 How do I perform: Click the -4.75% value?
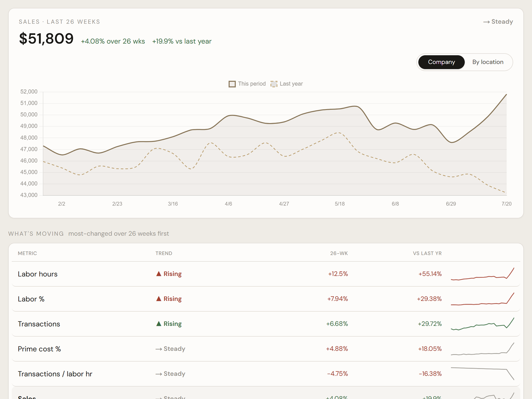[337, 374]
